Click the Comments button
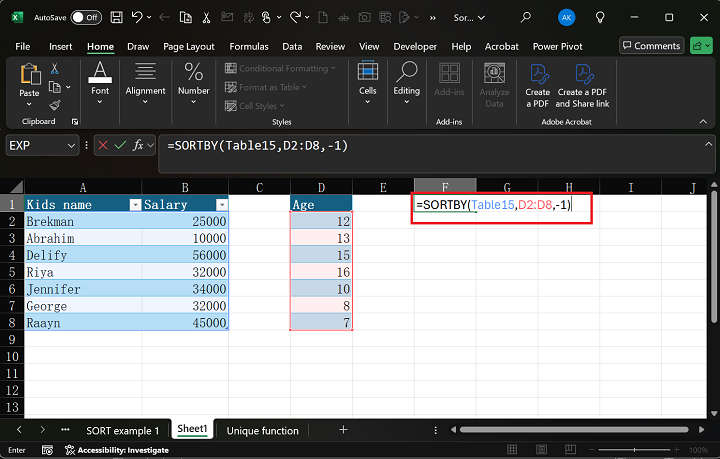Viewport: 720px width, 459px height. click(x=651, y=46)
